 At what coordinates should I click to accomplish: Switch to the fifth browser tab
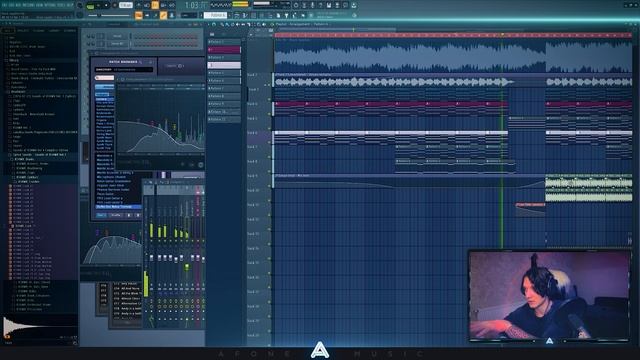coord(69,31)
